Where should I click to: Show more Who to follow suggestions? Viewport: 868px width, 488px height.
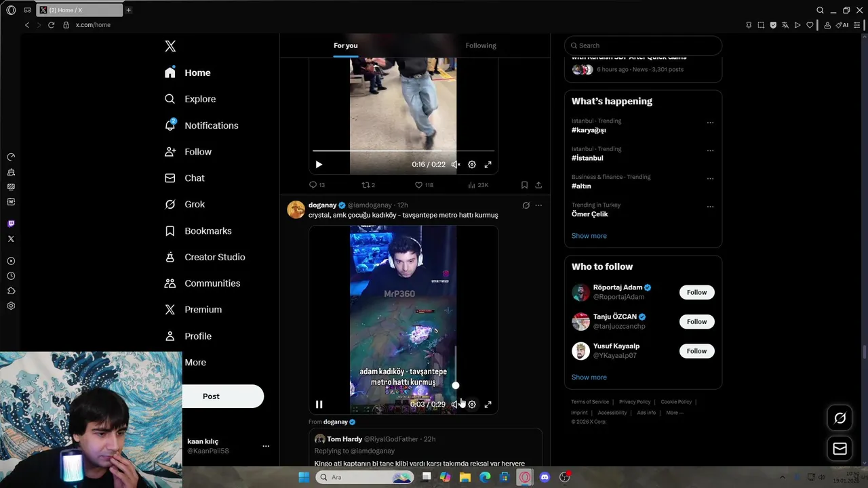589,378
